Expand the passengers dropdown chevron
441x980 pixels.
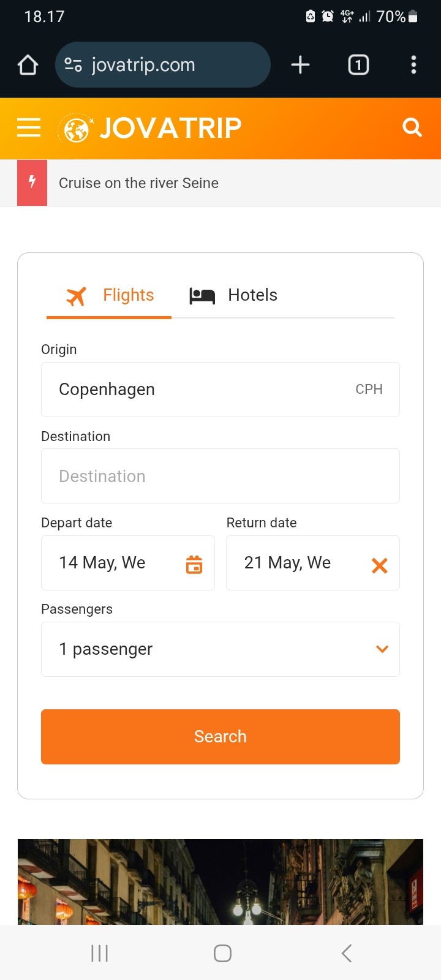tap(382, 649)
